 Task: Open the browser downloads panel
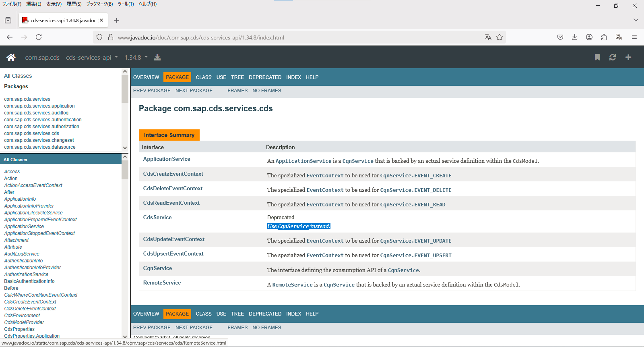coord(575,37)
